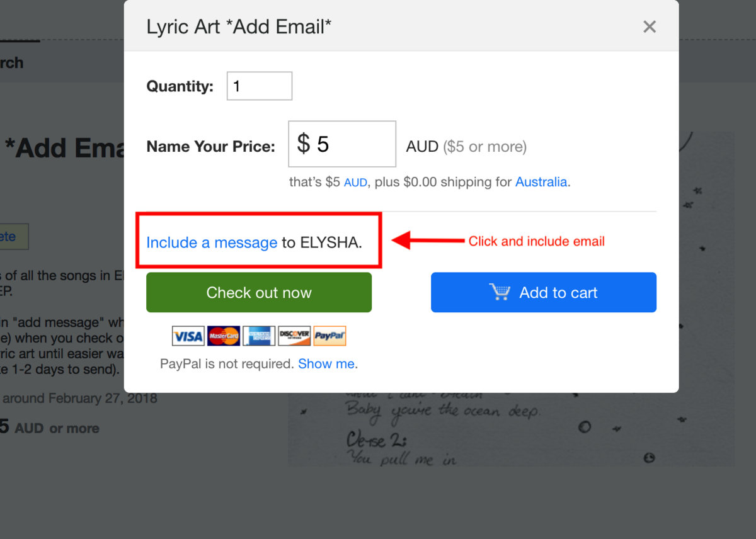Click the Discover card icon

[x=294, y=336]
